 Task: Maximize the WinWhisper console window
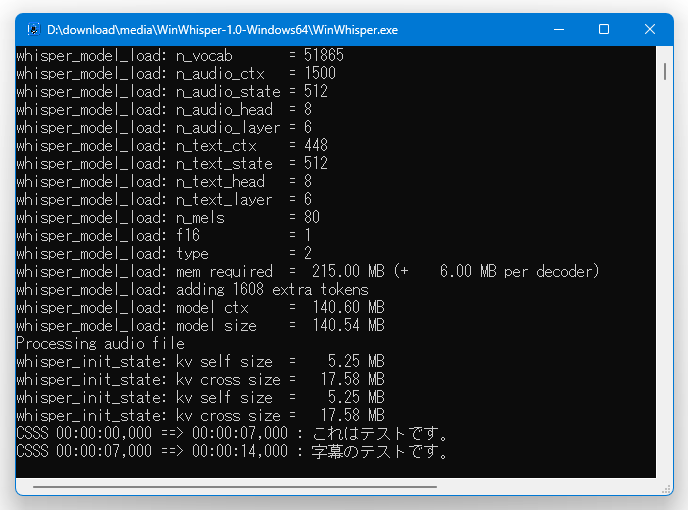tap(604, 29)
